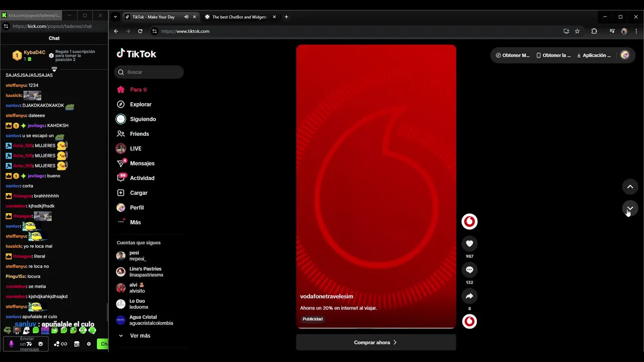
Task: Open Kick chat shop icon
Action: pyautogui.click(x=76, y=344)
